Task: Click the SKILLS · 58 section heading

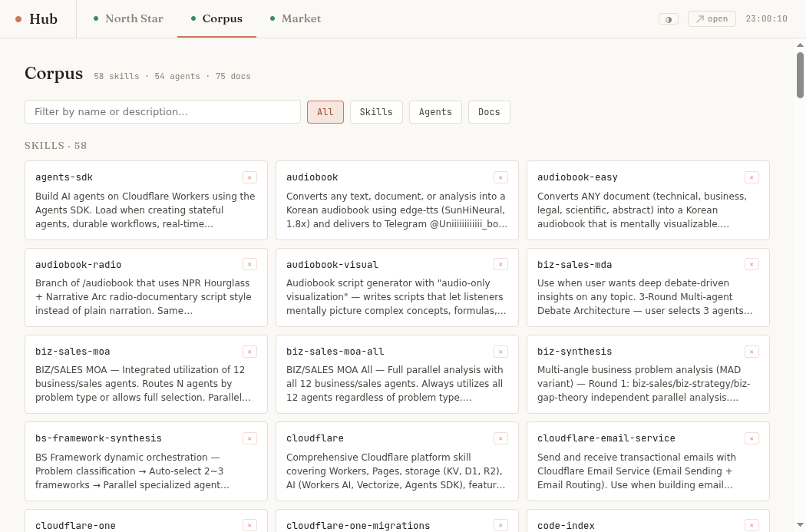Action: 55,145
